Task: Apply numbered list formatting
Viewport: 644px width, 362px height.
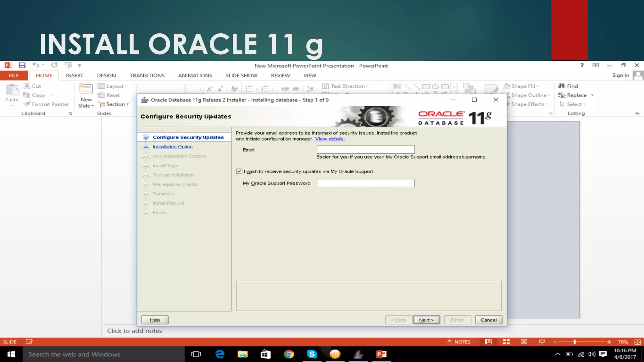Action: (265, 89)
